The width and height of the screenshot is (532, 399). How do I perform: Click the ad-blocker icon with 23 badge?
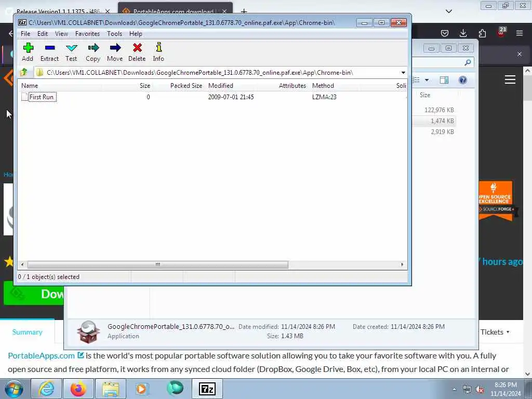501,32
